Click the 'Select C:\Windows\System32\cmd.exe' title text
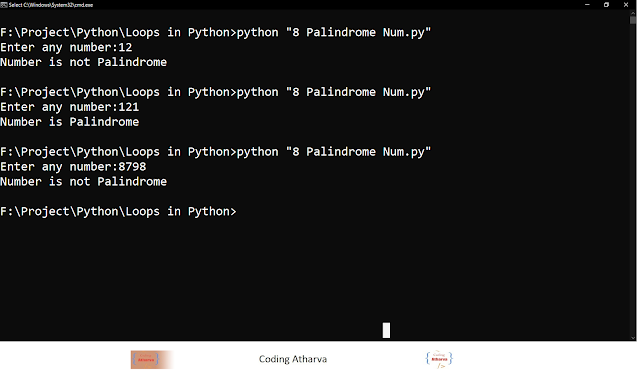Image resolution: width=640 pixels, height=376 pixels. tap(51, 5)
